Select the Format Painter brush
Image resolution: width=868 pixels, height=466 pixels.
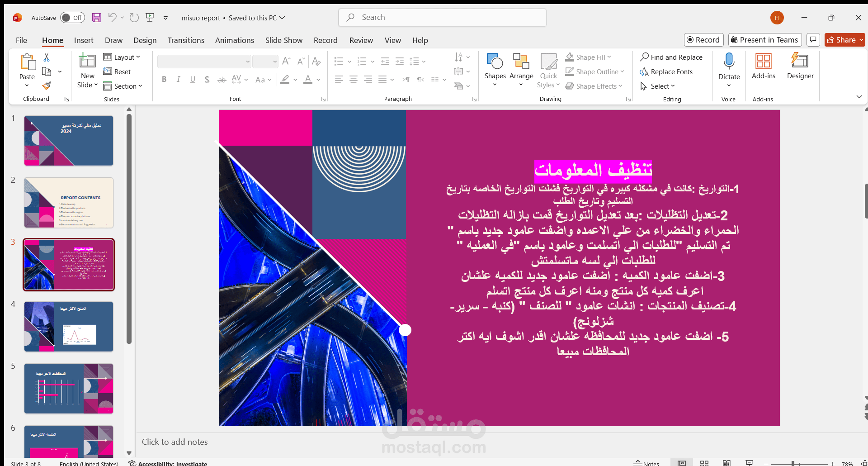(47, 86)
